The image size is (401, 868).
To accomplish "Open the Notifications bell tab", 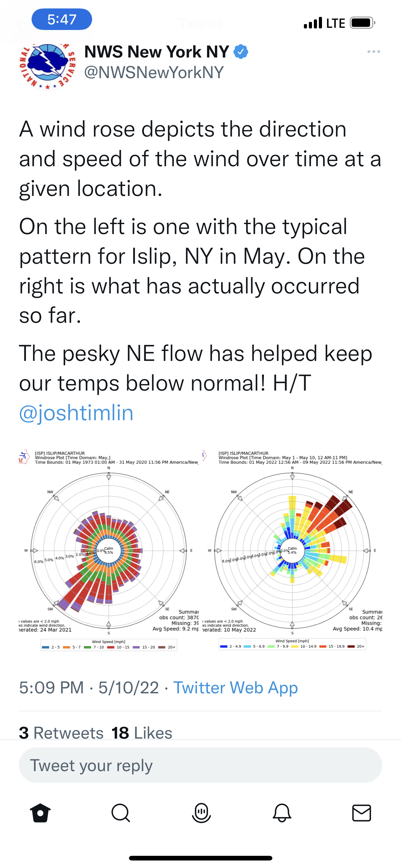I will [x=281, y=813].
